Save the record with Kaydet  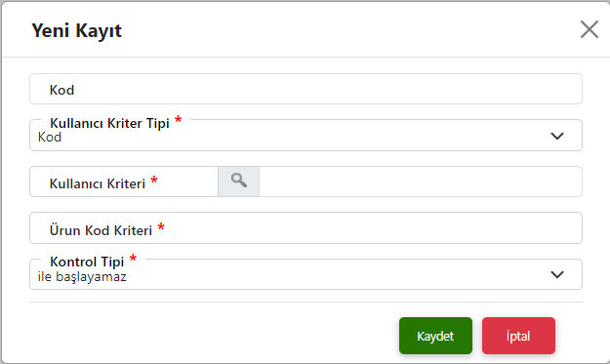(x=435, y=336)
